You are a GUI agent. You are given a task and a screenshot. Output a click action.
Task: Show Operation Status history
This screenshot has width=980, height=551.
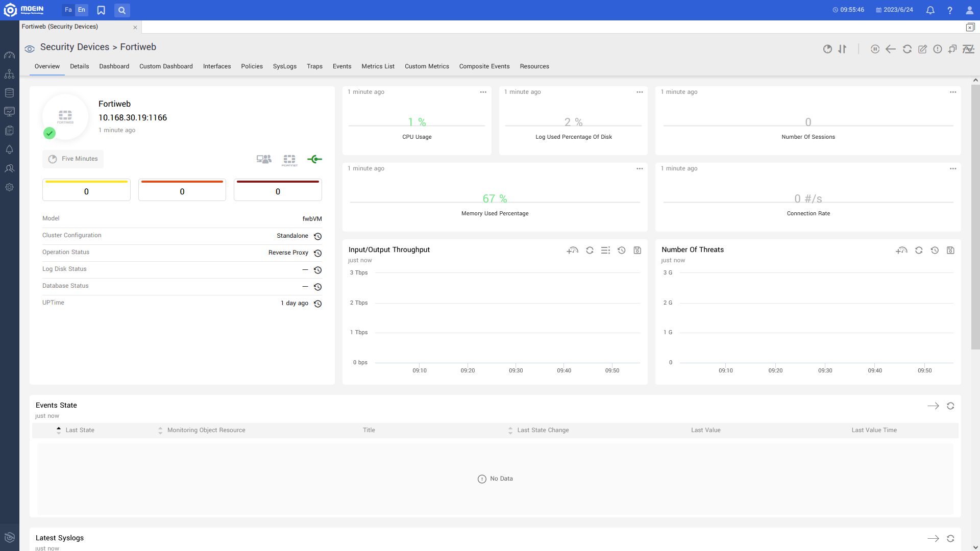tap(317, 253)
